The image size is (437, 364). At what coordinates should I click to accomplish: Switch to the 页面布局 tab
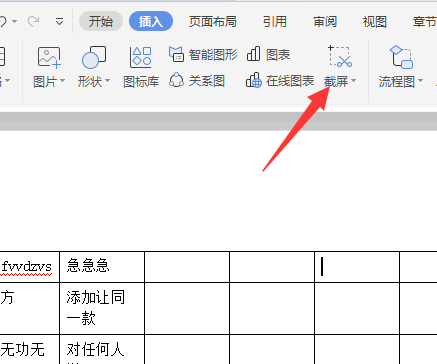(213, 22)
